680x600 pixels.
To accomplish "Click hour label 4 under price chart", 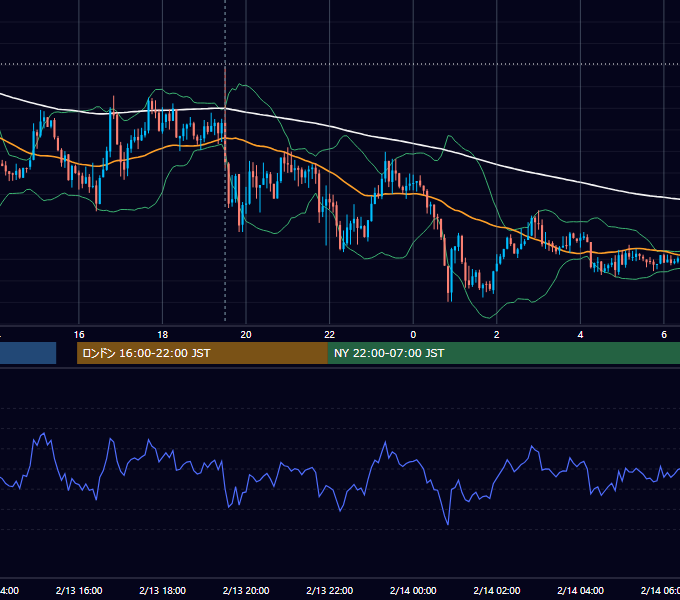I will [x=580, y=335].
